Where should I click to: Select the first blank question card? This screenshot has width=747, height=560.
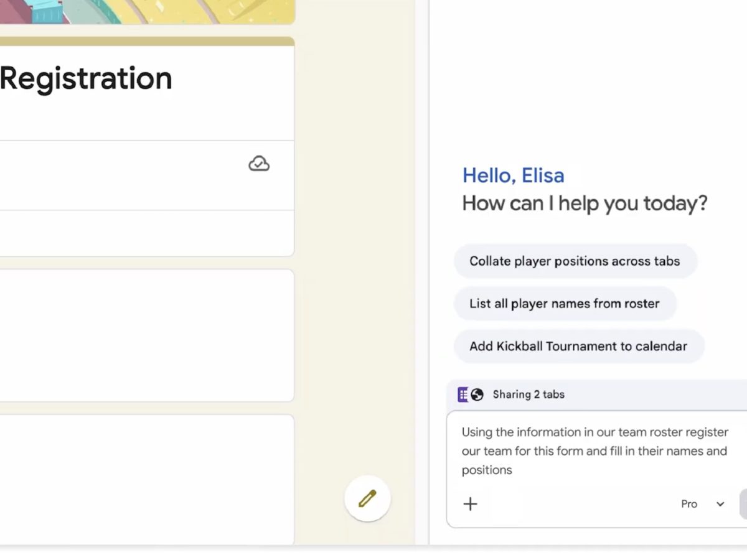147,335
